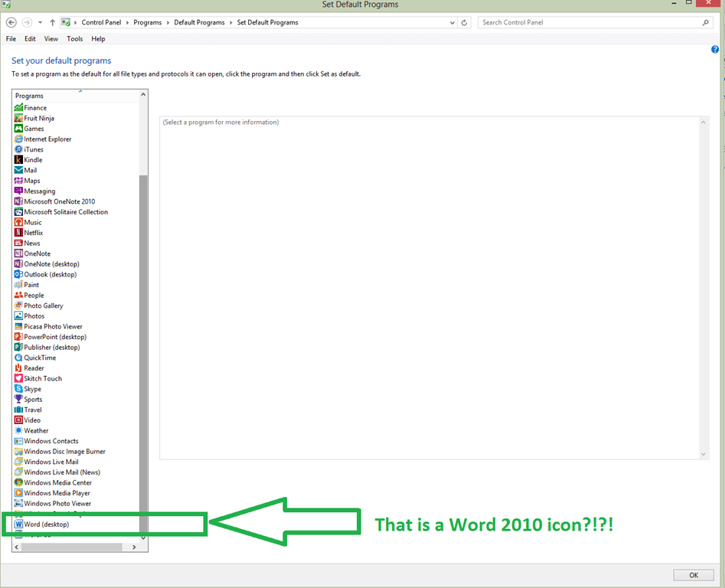The width and height of the screenshot is (725, 588).
Task: Pick the News app icon
Action: 18,243
